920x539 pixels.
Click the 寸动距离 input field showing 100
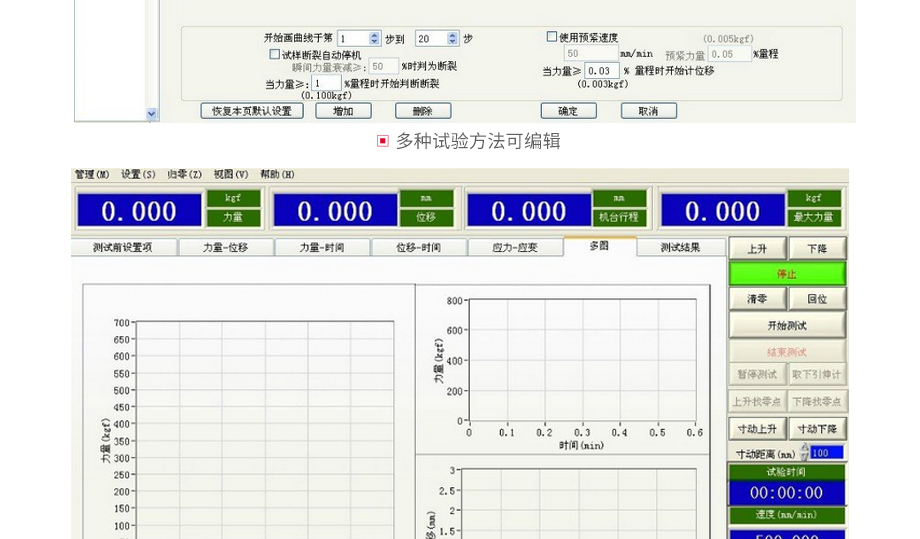[x=826, y=453]
